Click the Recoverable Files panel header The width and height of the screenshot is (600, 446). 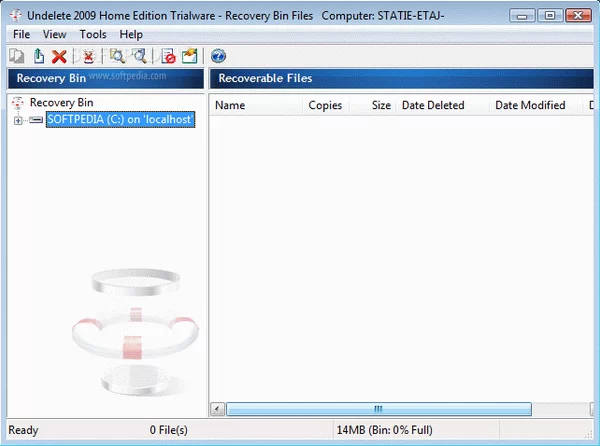click(401, 78)
